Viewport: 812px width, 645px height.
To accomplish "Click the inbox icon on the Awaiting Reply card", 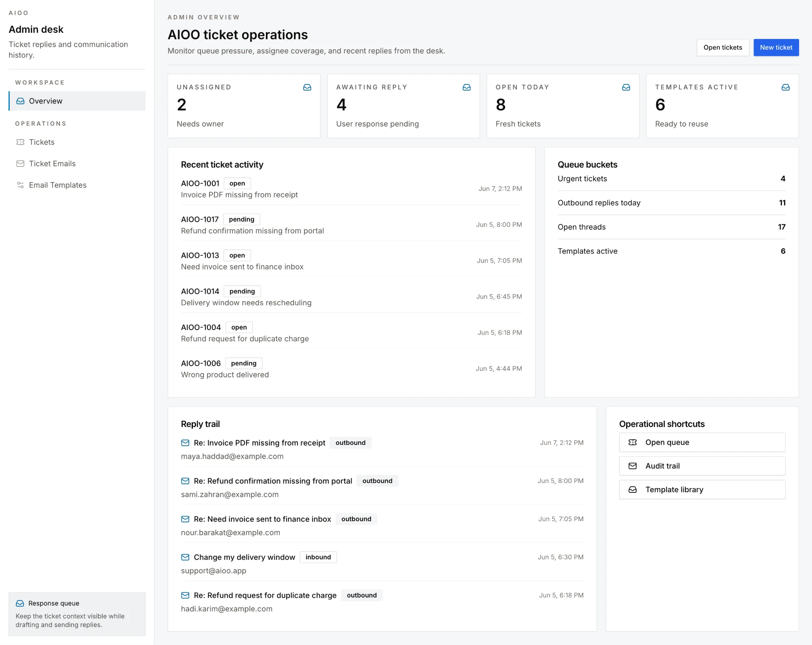I will coord(467,87).
